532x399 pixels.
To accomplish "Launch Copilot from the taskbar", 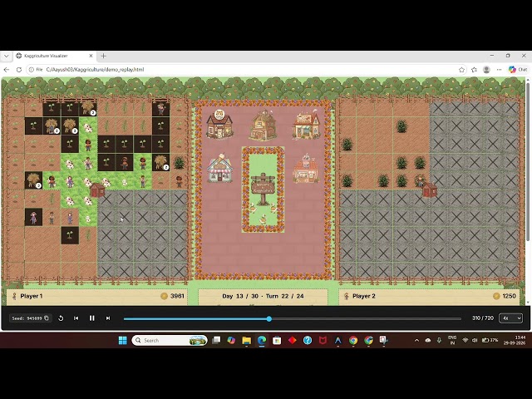I will pyautogui.click(x=231, y=340).
